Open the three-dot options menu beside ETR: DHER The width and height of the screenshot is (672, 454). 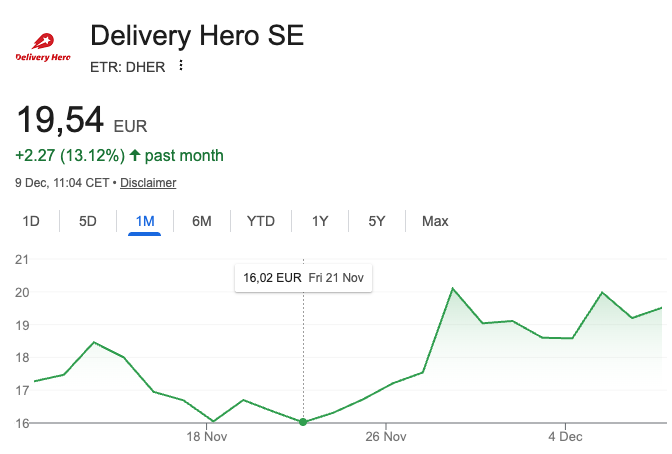tap(181, 66)
